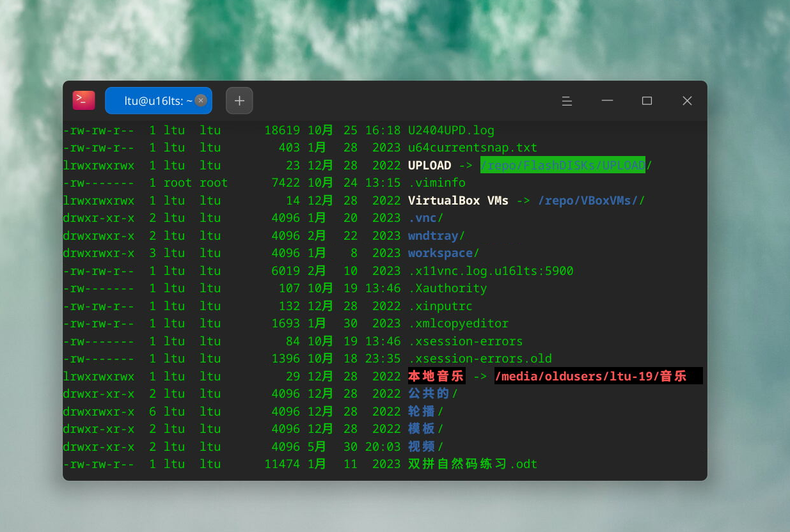Click the file size 6019
The width and height of the screenshot is (790, 532).
tap(286, 271)
